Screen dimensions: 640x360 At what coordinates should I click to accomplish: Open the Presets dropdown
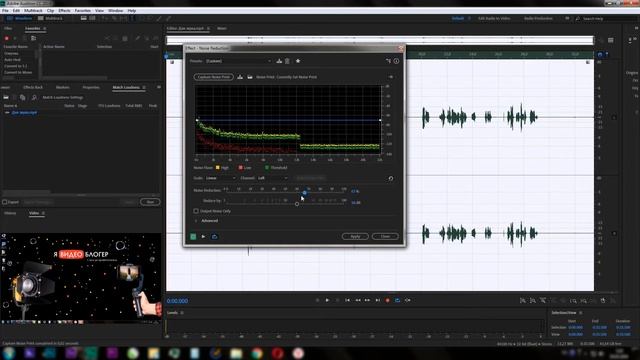(x=239, y=61)
